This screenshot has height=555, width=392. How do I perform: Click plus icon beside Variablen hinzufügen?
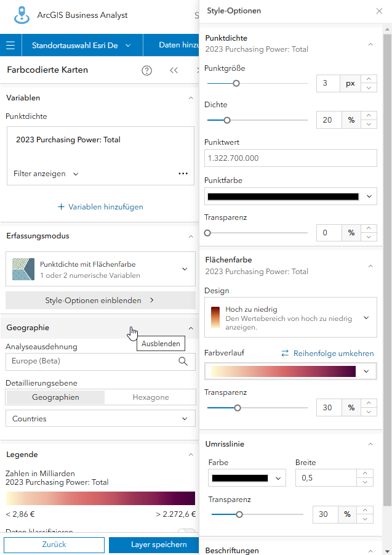click(x=61, y=207)
